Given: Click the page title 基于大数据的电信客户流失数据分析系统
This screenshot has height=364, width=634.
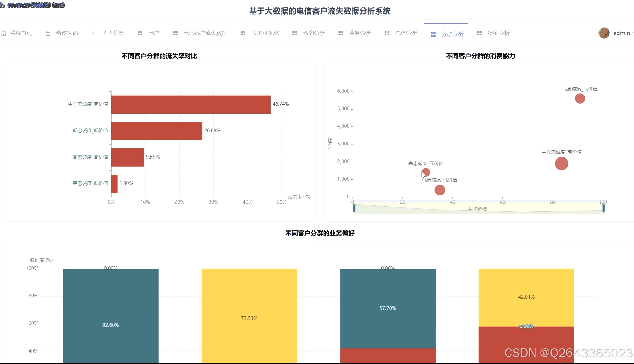Looking at the screenshot, I should [320, 11].
